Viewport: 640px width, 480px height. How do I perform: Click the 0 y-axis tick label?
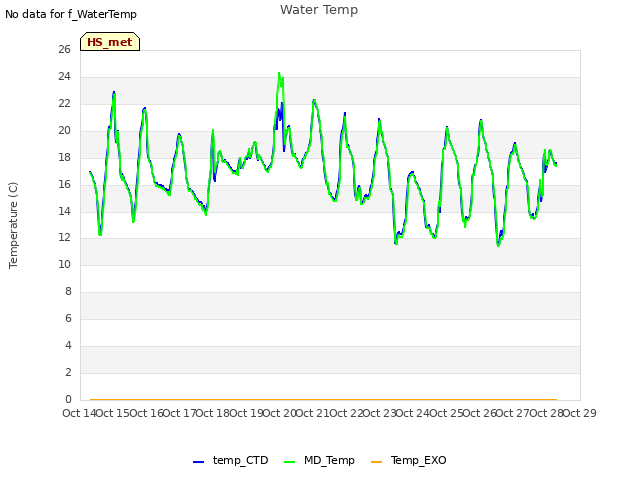[68, 399]
